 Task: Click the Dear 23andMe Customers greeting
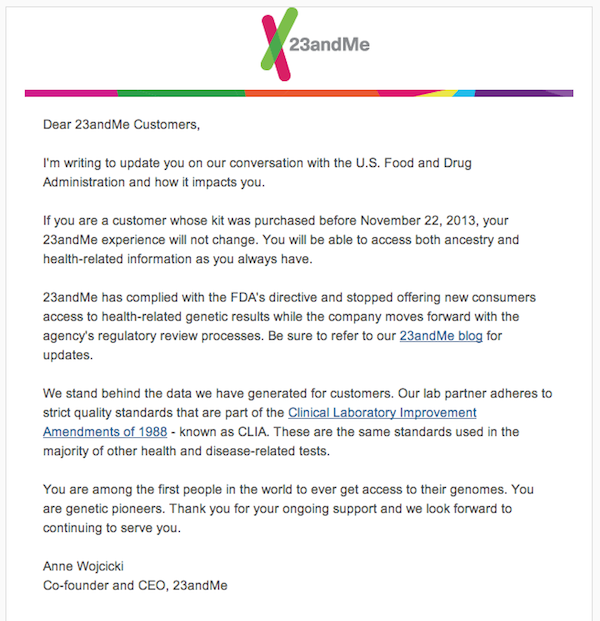pos(122,125)
